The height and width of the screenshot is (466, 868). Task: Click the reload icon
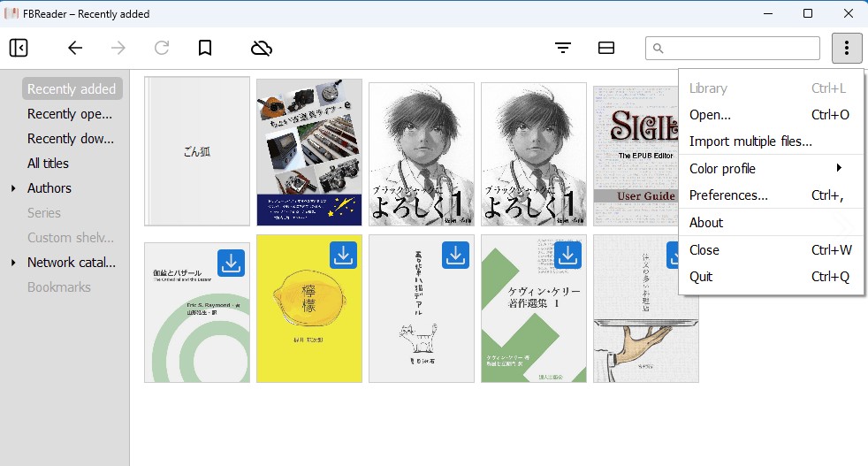(x=162, y=49)
